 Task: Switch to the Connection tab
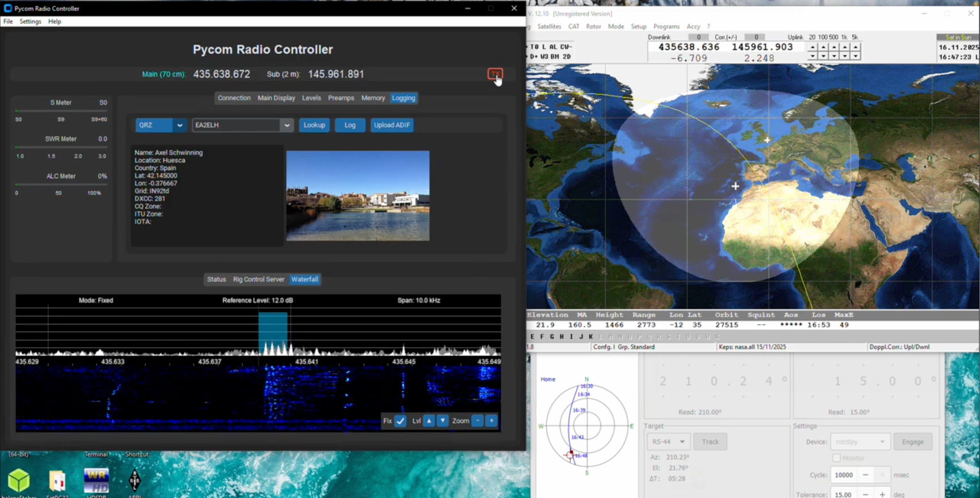(x=234, y=98)
